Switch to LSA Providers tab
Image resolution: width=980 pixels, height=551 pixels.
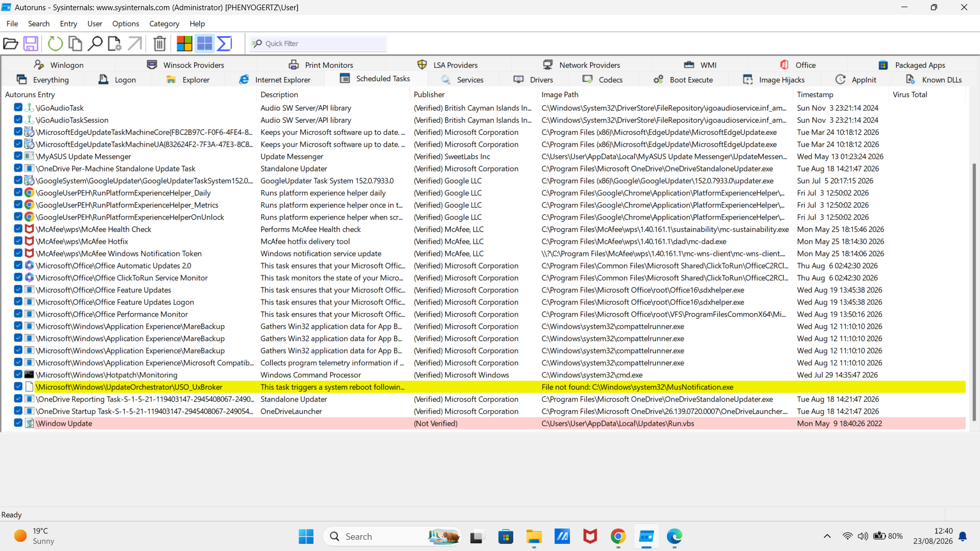(x=448, y=65)
